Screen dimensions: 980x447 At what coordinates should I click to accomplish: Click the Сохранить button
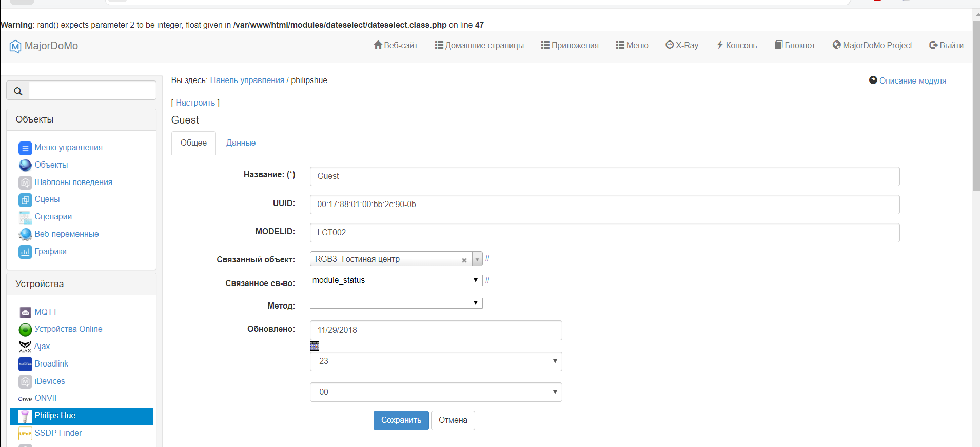tap(401, 420)
